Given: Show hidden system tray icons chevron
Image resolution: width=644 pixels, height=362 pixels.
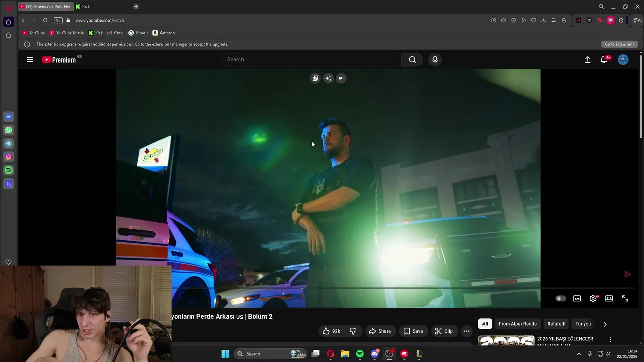Looking at the screenshot, I should 579,354.
